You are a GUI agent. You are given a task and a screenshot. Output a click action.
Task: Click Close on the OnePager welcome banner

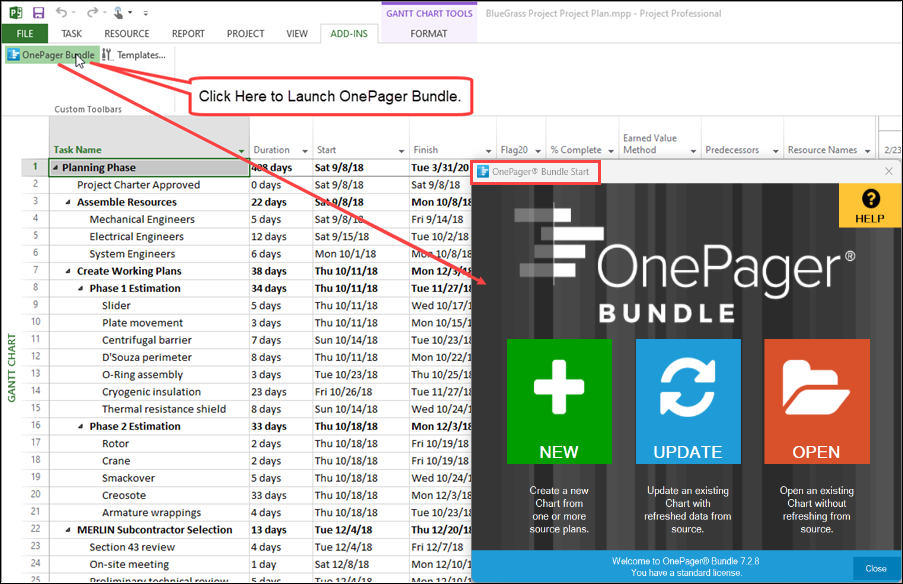[x=876, y=567]
